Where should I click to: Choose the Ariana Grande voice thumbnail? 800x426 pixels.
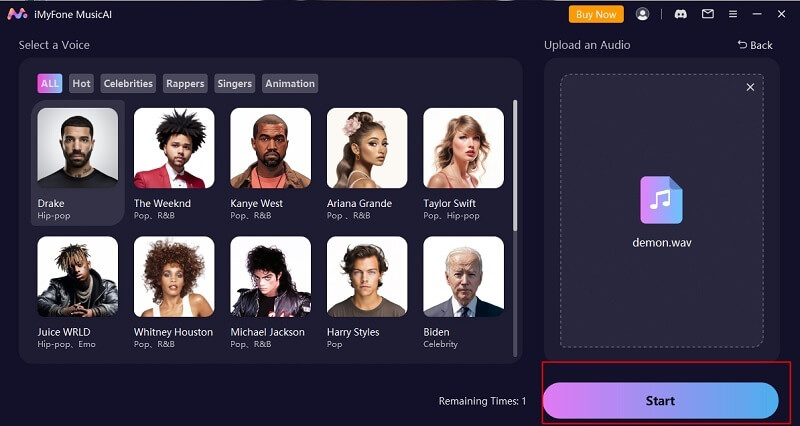(x=367, y=148)
